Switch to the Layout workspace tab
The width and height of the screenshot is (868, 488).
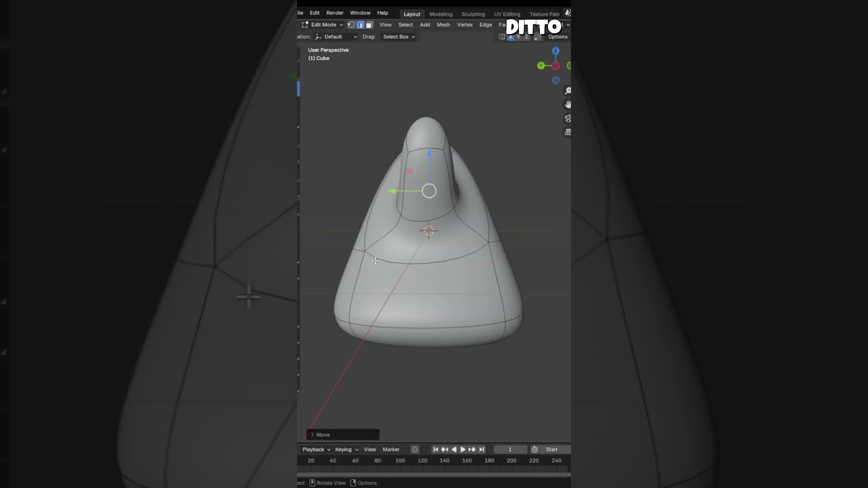[412, 14]
